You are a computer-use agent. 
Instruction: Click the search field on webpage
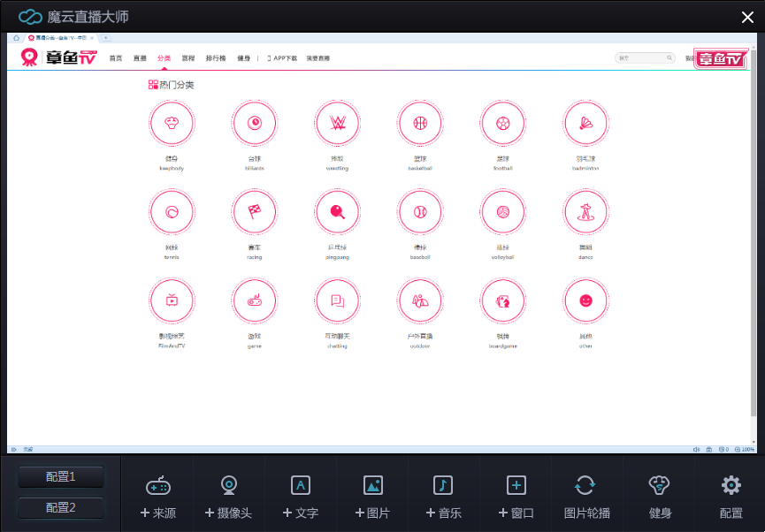[x=642, y=58]
